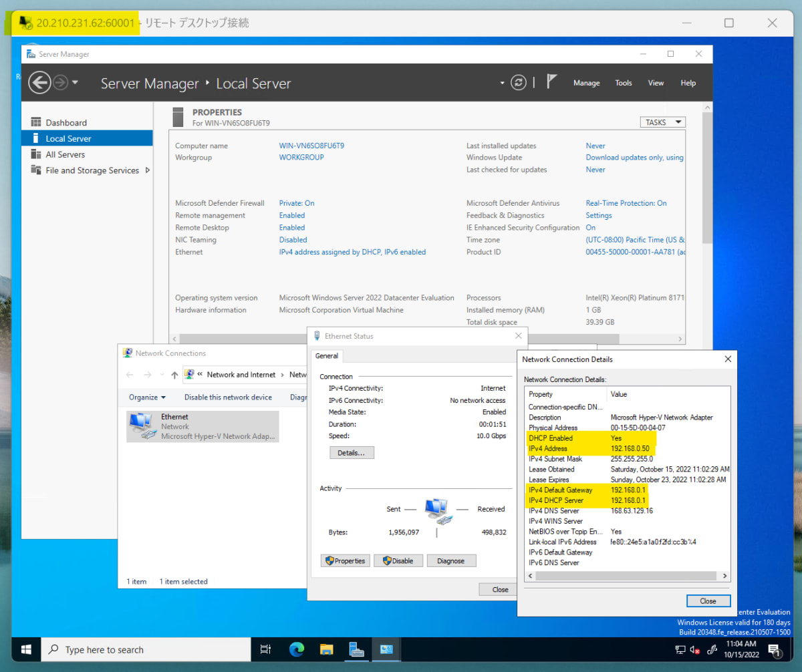Click Disable button in Ethernet Status

398,561
